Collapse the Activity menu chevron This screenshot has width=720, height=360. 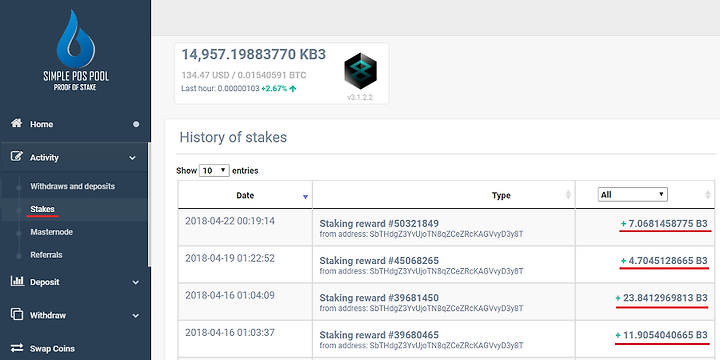(x=132, y=158)
